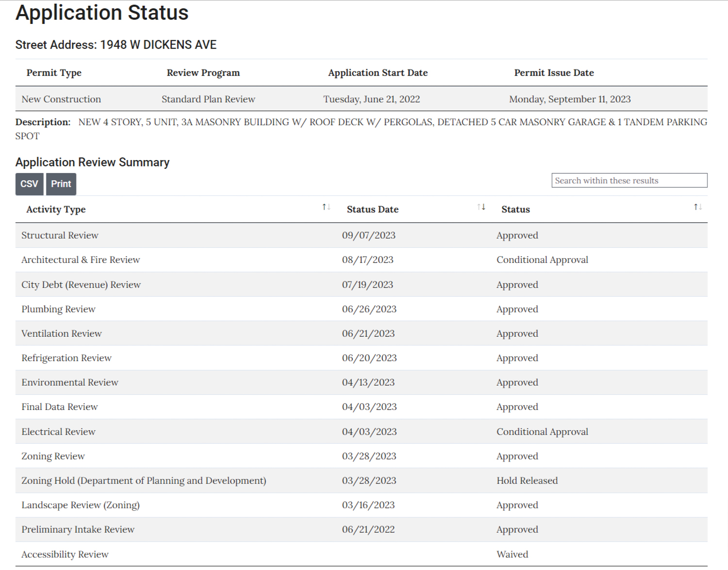Select the Architectural & Fire Review row
Screen dimensions: 728x570
(x=361, y=260)
